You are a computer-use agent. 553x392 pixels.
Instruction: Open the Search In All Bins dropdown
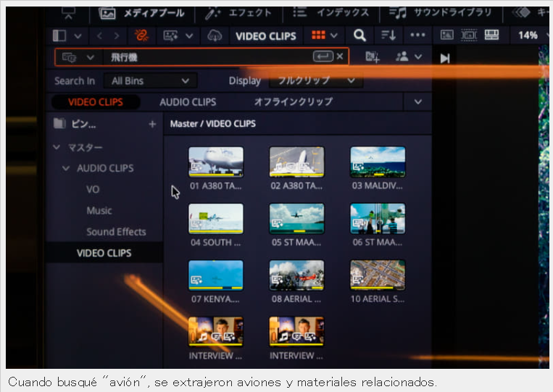150,81
